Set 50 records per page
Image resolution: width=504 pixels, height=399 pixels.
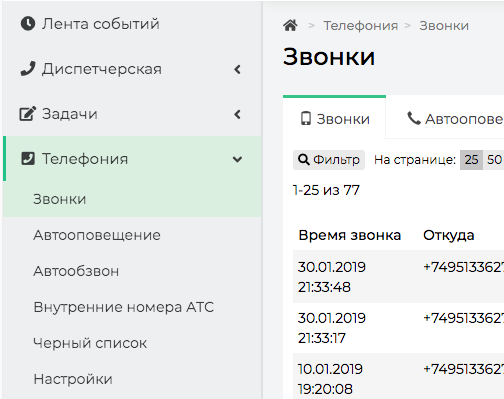494,160
